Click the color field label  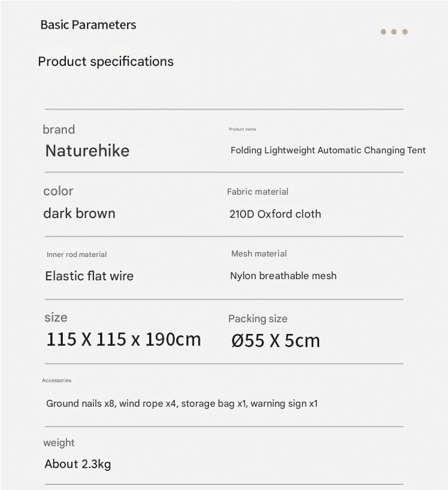pyautogui.click(x=58, y=191)
